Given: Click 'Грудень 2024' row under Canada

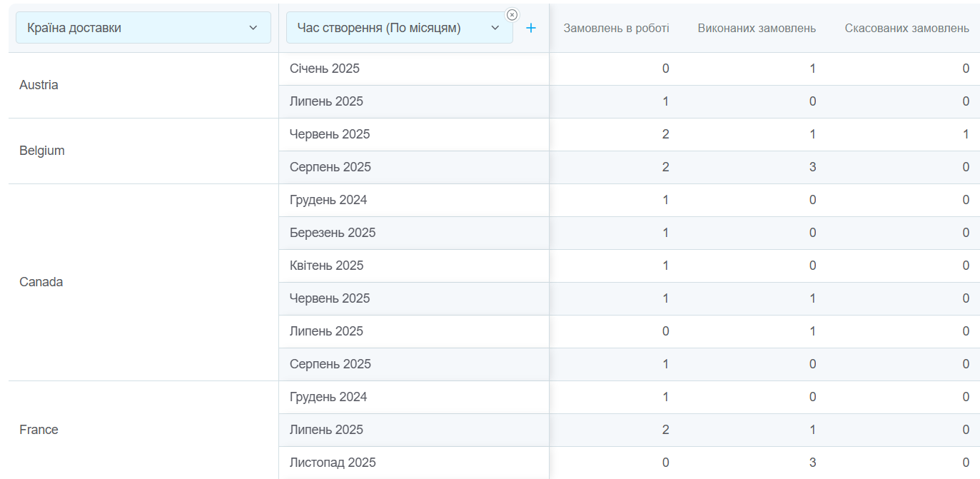Looking at the screenshot, I should [328, 200].
